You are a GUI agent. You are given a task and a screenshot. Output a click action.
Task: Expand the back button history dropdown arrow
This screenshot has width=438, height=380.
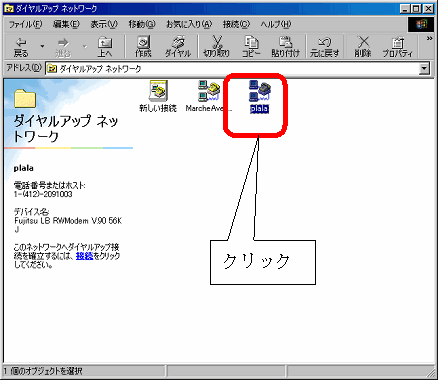click(42, 46)
